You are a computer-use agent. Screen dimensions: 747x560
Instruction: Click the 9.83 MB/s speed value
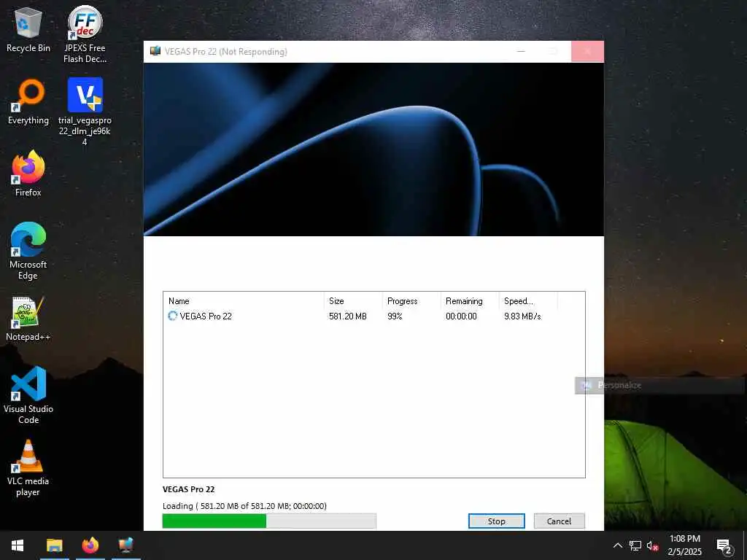(522, 316)
